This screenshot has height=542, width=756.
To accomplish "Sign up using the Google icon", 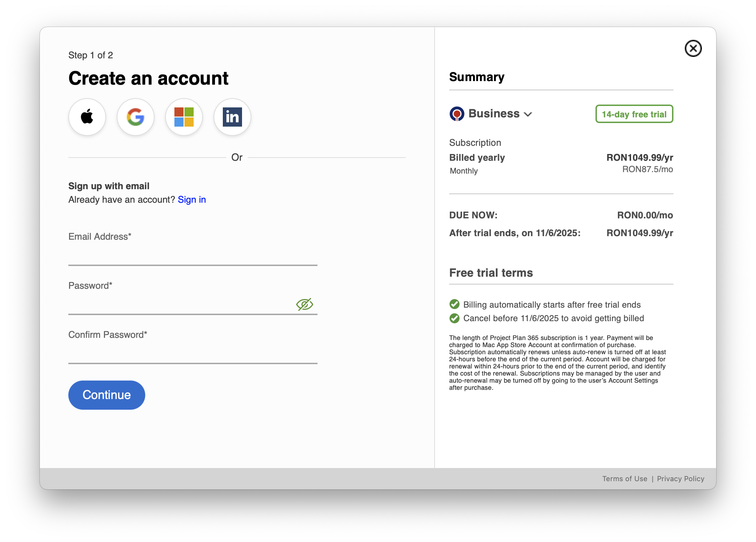I will coord(136,117).
